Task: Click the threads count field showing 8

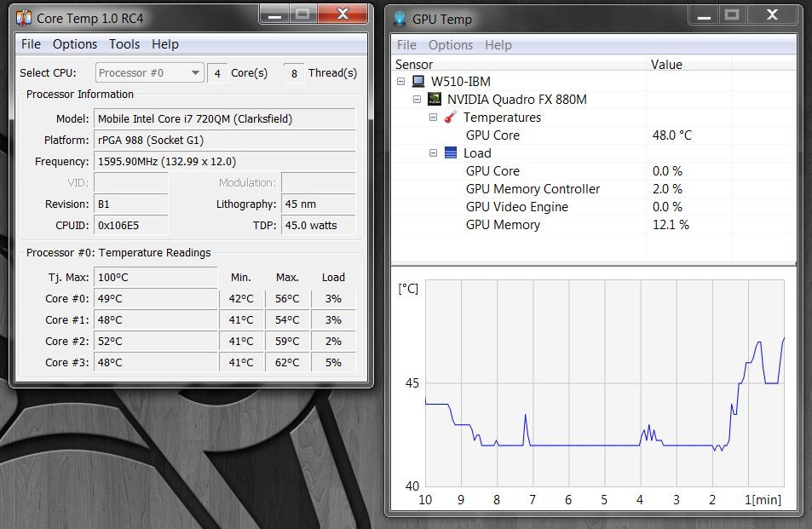Action: tap(294, 73)
